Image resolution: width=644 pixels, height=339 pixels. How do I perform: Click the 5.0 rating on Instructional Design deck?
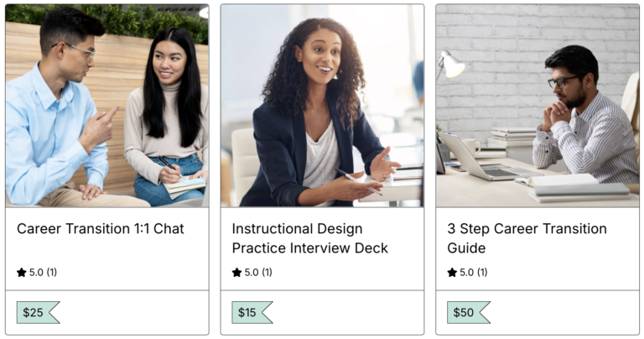pyautogui.click(x=252, y=273)
